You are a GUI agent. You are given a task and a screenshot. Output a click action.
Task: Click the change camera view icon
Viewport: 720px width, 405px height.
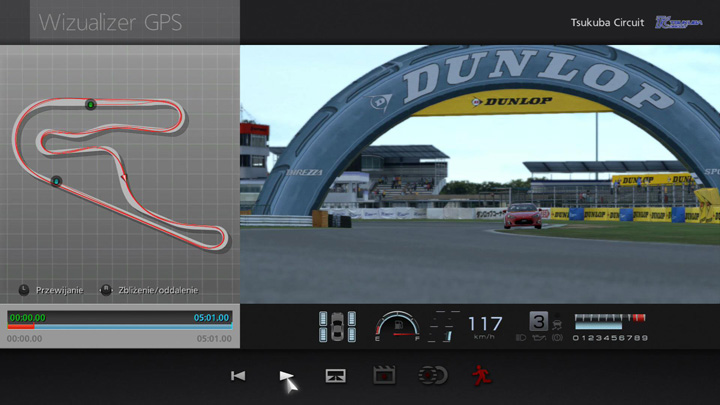336,376
